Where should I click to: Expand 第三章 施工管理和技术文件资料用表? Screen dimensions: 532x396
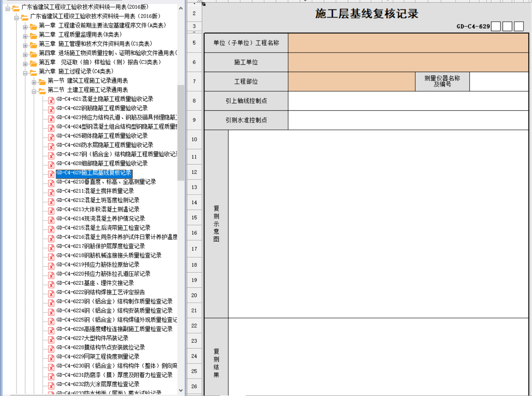25,45
